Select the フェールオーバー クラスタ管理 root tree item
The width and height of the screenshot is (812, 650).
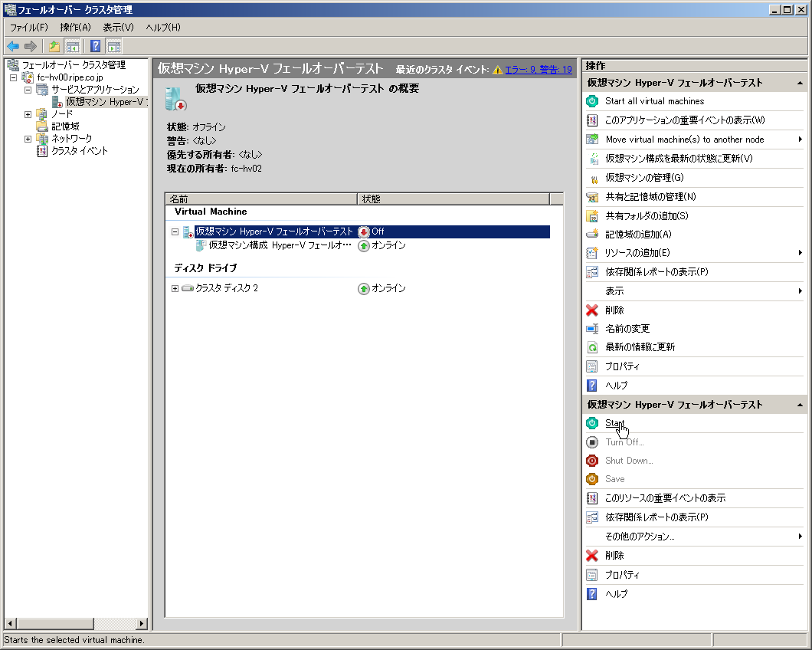[74, 65]
